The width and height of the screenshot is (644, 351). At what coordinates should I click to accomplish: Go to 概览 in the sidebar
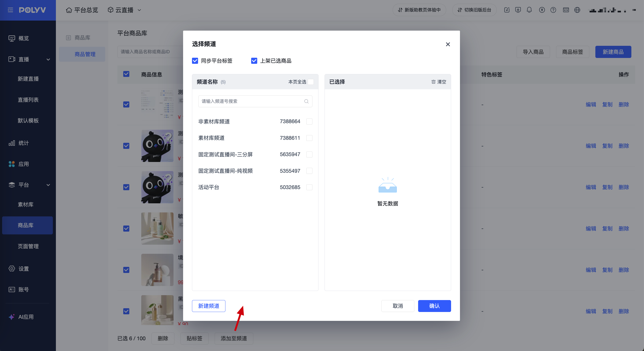click(19, 38)
